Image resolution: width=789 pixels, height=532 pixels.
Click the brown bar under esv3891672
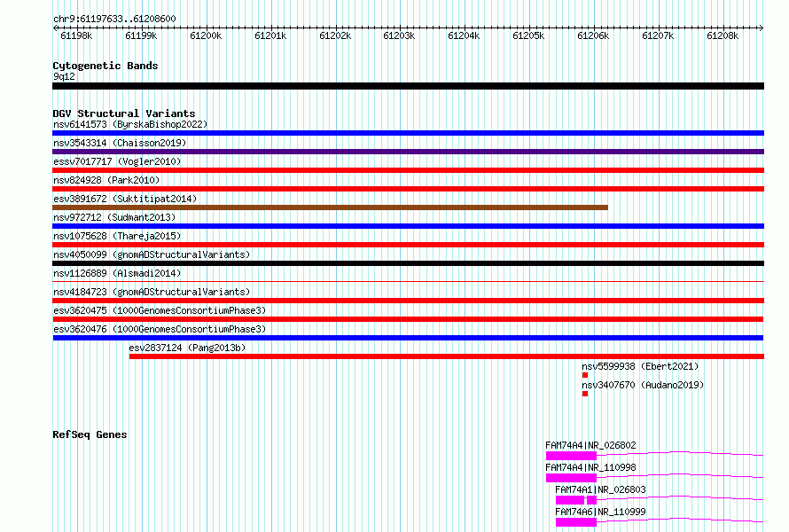(330, 207)
